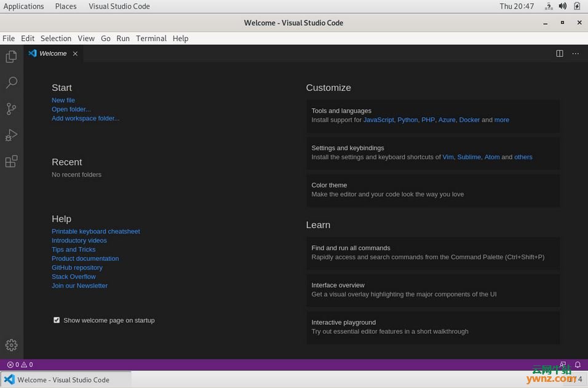
Task: Open Printable keyboard cheatsheet link
Action: 95,231
